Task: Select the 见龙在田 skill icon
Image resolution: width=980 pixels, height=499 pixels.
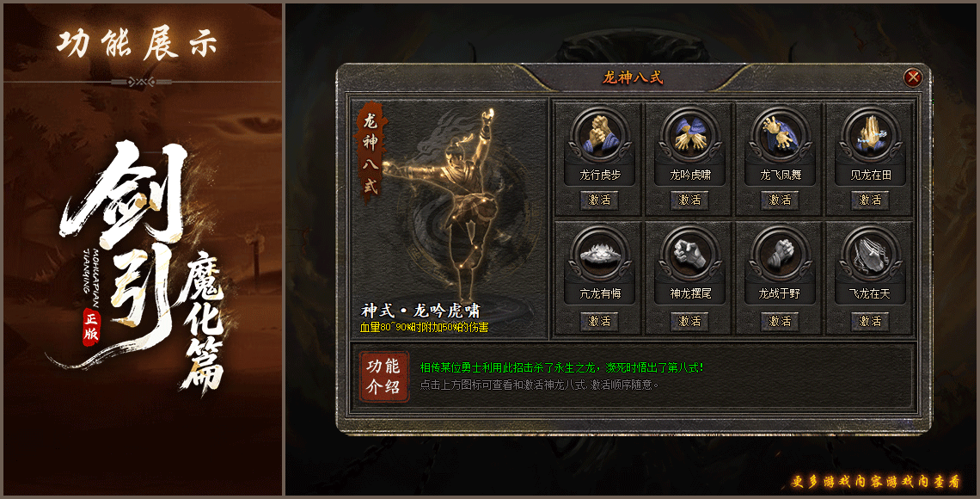Action: click(869, 135)
